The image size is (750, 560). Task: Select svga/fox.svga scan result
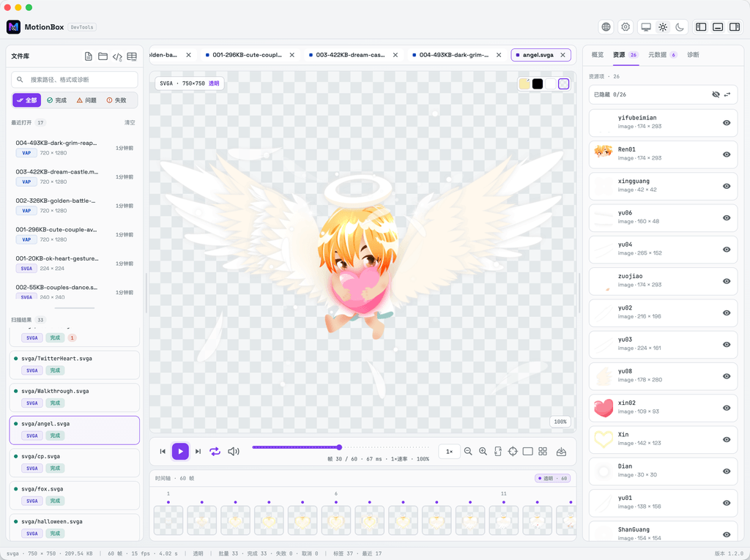pos(75,495)
